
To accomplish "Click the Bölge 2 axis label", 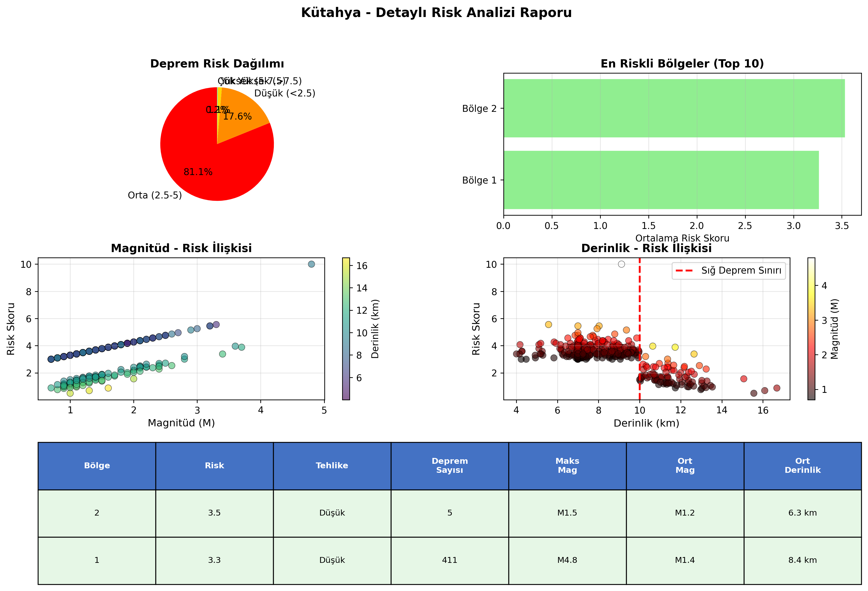I will click(x=480, y=109).
